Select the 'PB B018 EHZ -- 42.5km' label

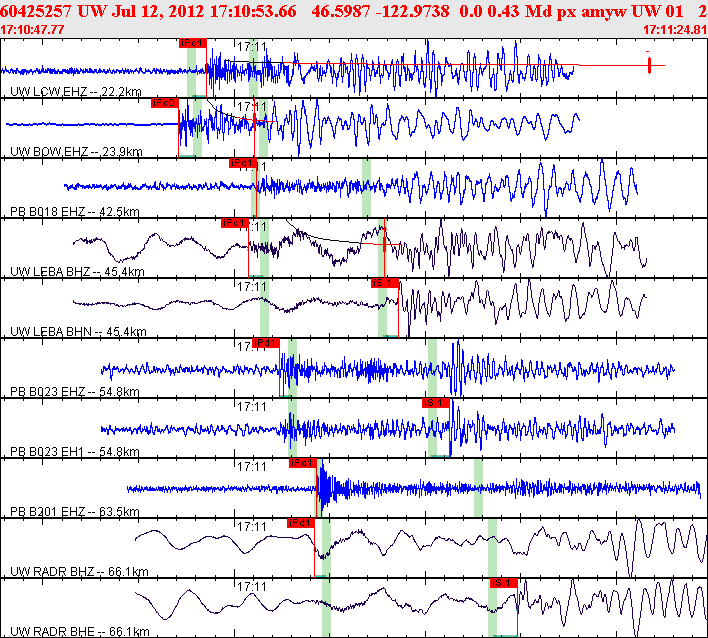[x=75, y=212]
